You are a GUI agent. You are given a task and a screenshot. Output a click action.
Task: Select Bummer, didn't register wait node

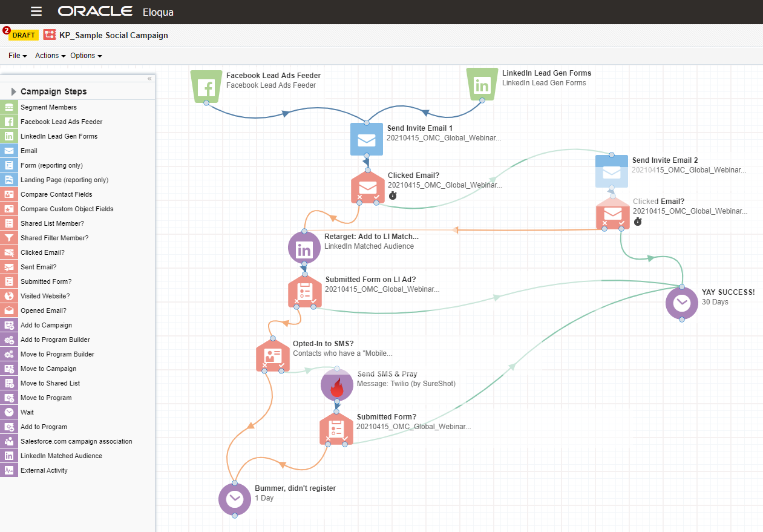tap(235, 499)
